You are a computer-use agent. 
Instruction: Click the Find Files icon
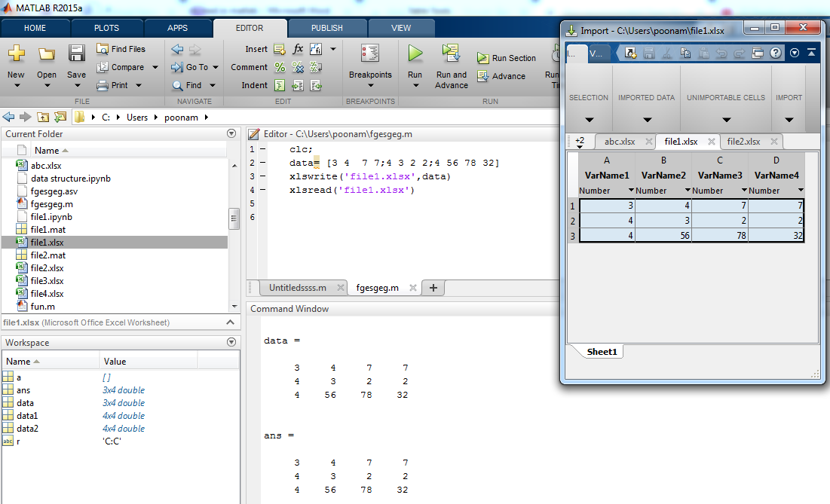coord(103,49)
